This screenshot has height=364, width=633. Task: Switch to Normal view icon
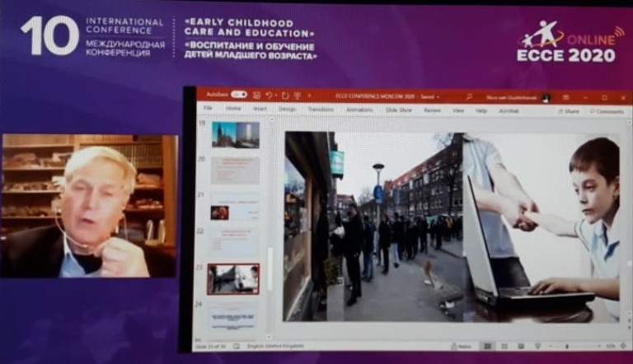487,346
